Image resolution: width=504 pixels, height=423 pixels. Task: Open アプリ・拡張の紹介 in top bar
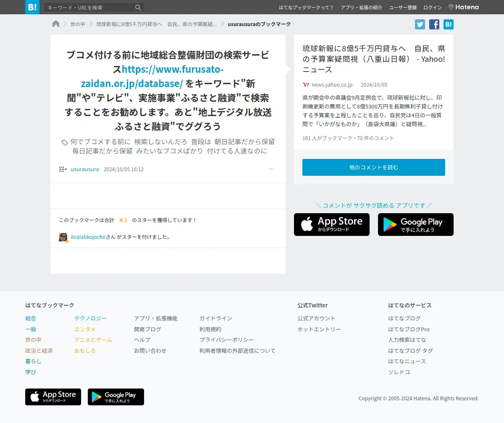pos(362,8)
